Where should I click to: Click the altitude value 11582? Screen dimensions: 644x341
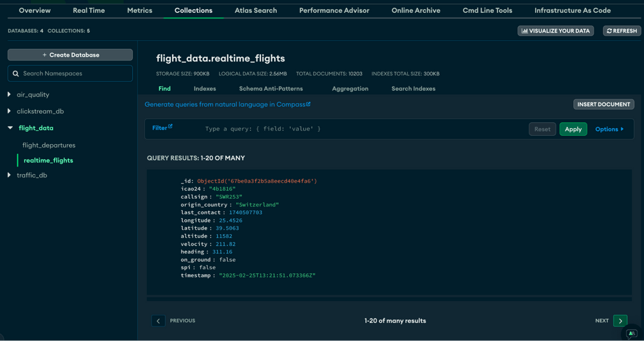click(x=224, y=236)
